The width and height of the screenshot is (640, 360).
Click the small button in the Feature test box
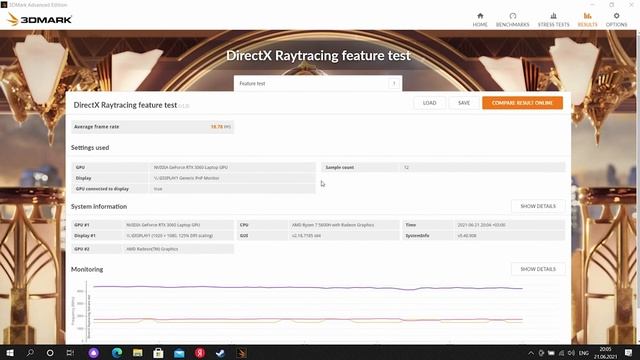pyautogui.click(x=394, y=83)
